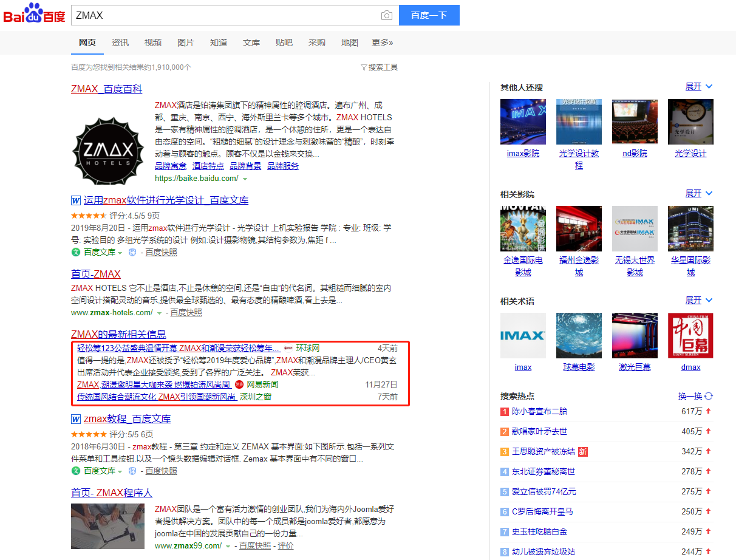
Task: Click 百度文库 green icon under zmax教程 result
Action: pyautogui.click(x=76, y=471)
